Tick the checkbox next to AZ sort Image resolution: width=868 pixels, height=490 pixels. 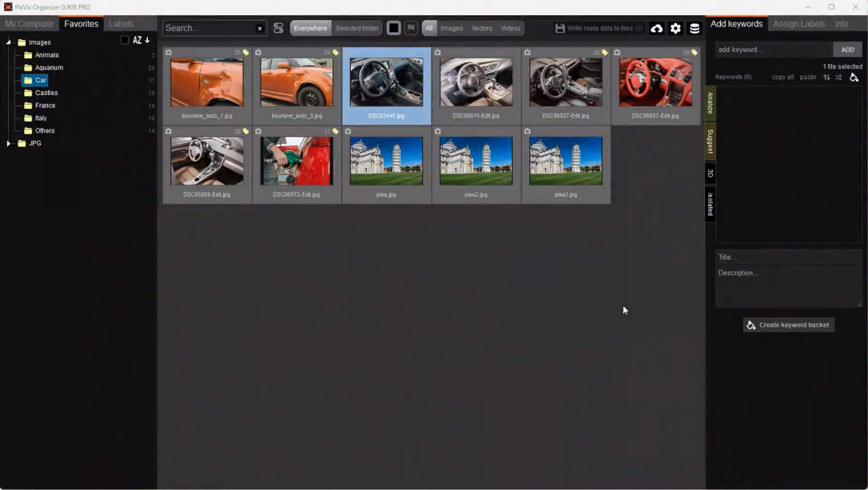(x=125, y=40)
